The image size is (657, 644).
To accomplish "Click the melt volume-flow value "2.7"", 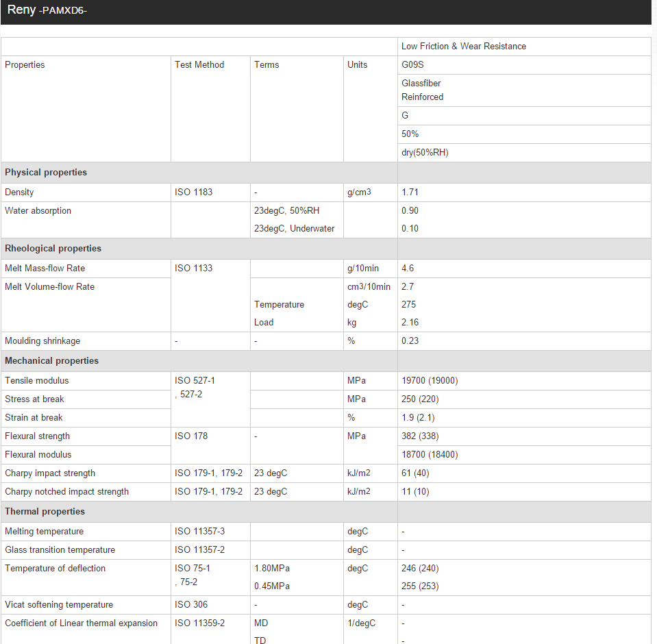I will click(x=408, y=286).
